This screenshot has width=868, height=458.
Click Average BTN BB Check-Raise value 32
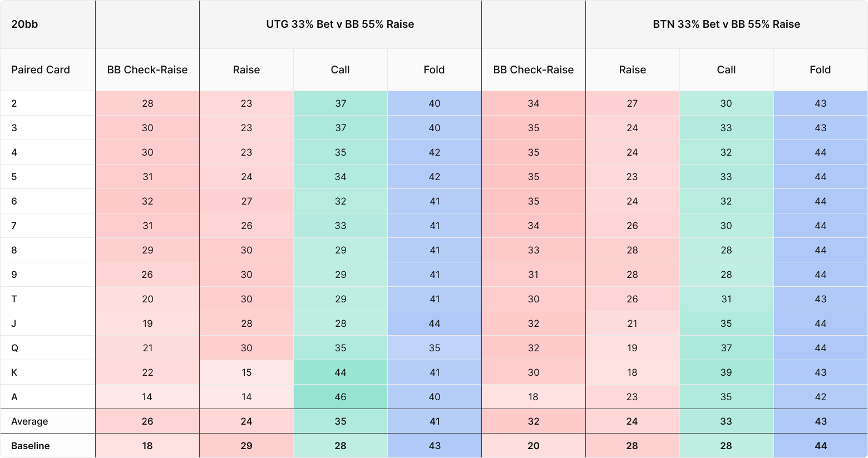coord(534,421)
